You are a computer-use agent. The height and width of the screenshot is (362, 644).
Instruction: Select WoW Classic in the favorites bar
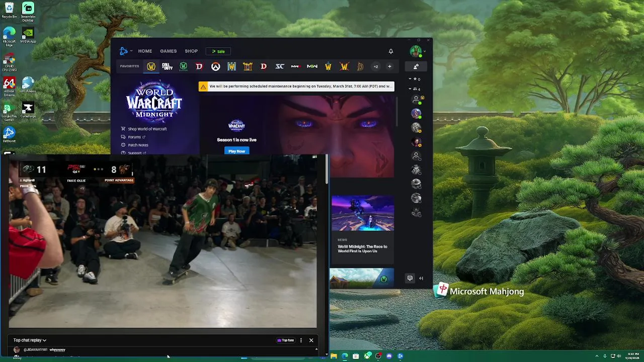(x=183, y=66)
